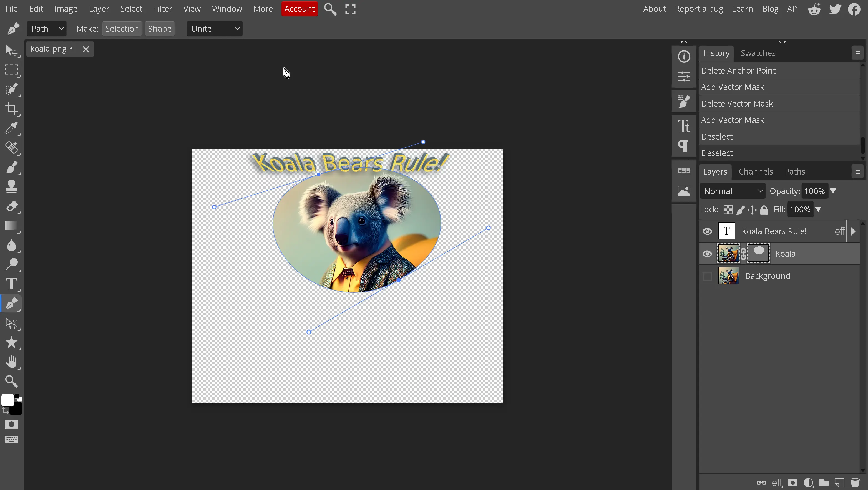868x490 pixels.
Task: Open the Unite path operation dropdown
Action: [x=215, y=29]
